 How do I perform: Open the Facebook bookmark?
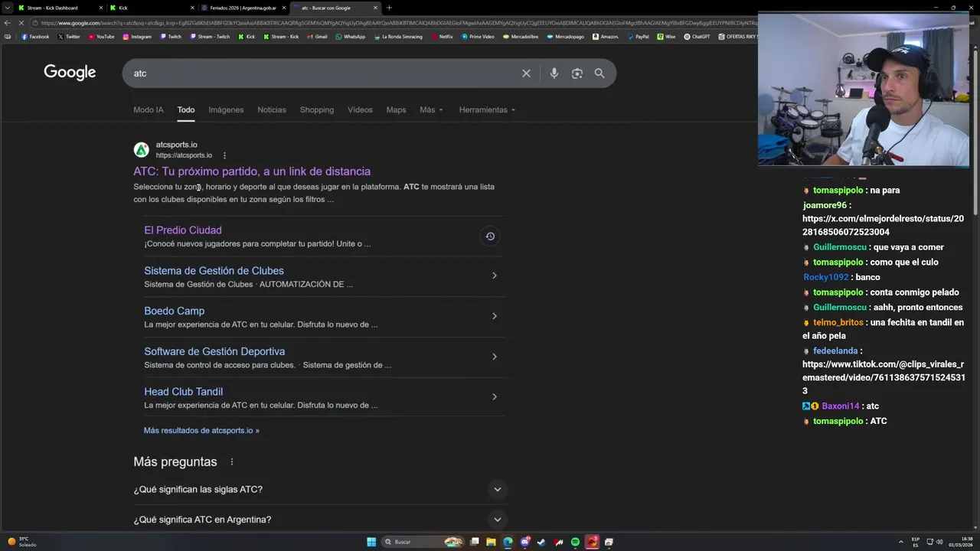[x=35, y=37]
